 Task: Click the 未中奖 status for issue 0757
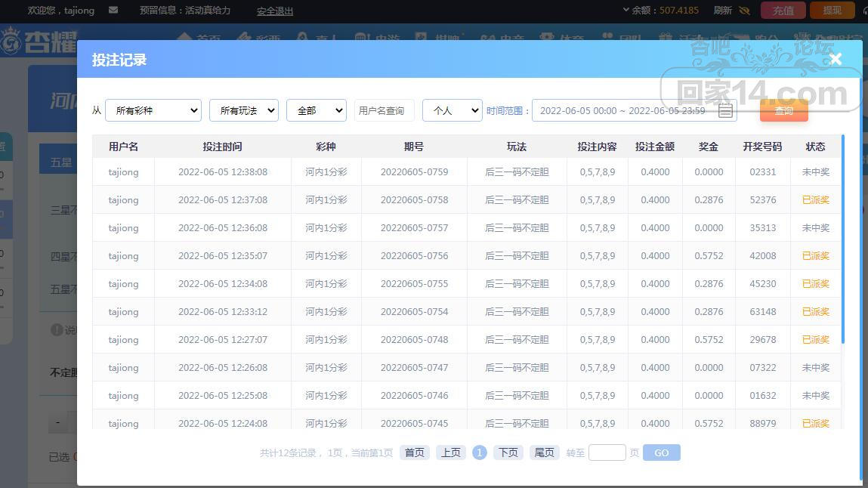point(815,228)
